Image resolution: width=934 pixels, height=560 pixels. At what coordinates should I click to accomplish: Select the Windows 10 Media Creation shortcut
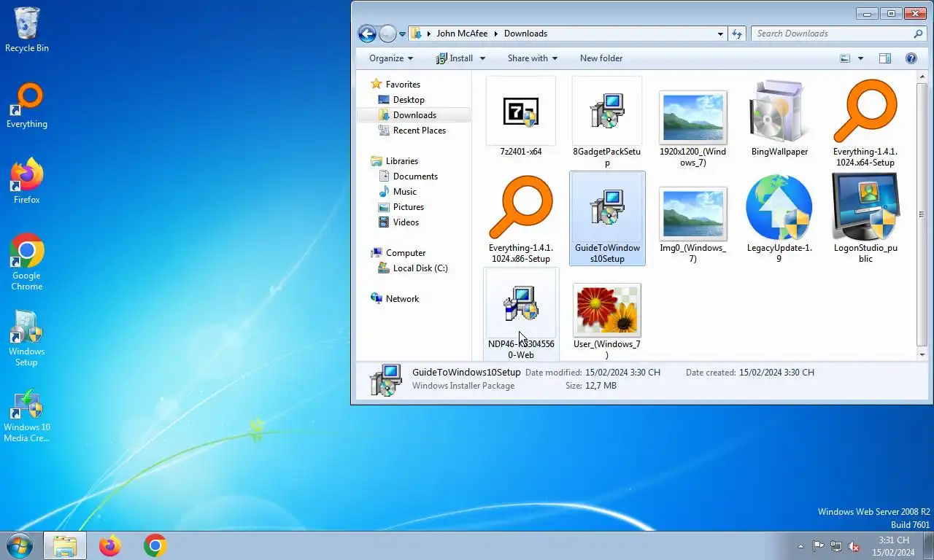(x=27, y=416)
